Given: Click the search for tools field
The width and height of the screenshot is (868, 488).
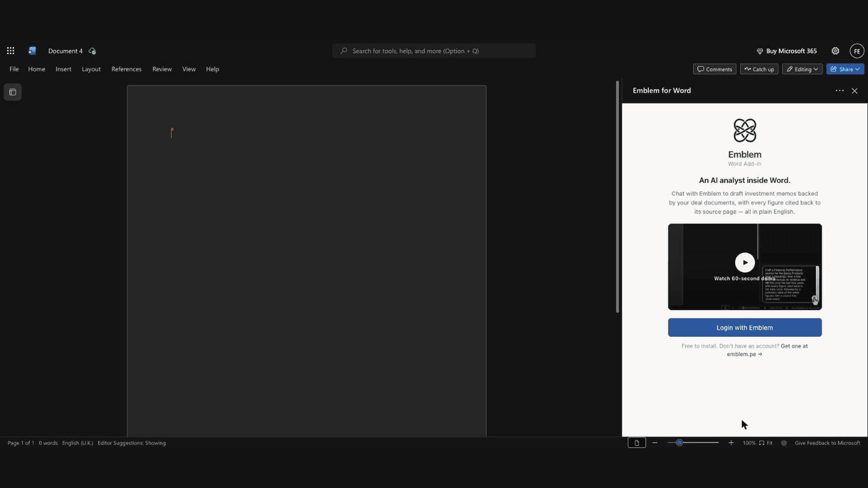Looking at the screenshot, I should [434, 51].
